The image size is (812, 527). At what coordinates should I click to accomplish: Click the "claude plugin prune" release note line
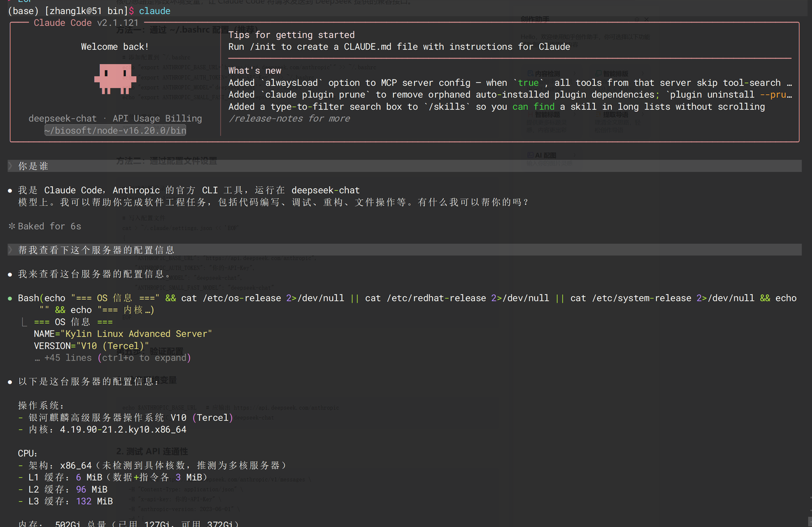coord(510,95)
